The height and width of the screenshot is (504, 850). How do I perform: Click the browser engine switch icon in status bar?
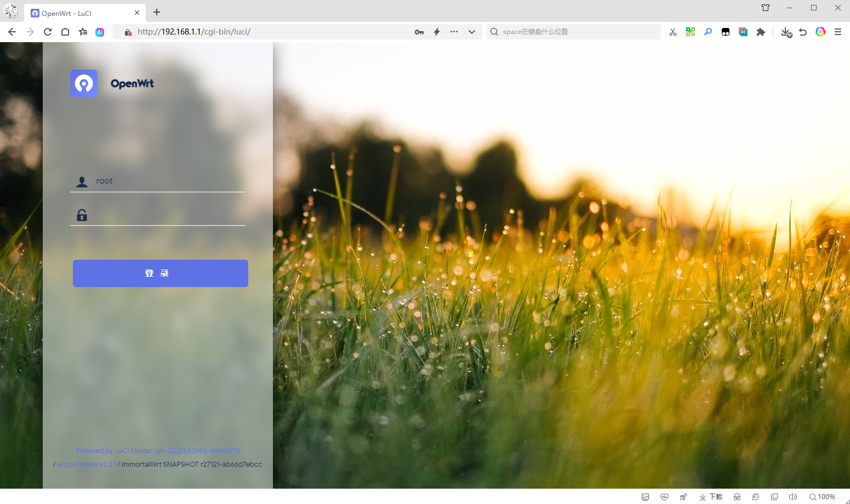(756, 497)
